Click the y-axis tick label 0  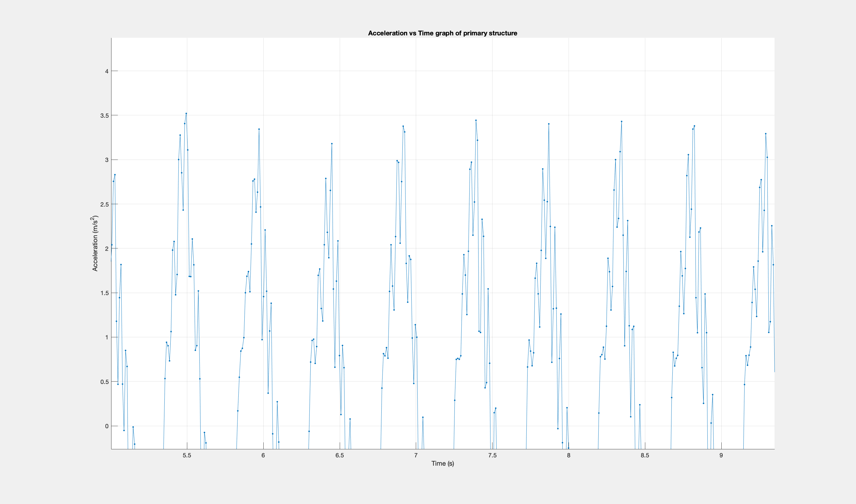pos(107,426)
